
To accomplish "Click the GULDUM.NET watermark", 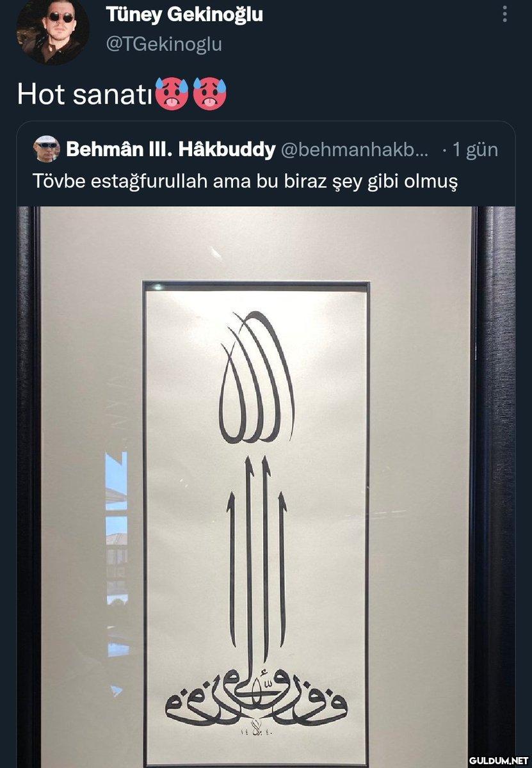I will (498, 760).
